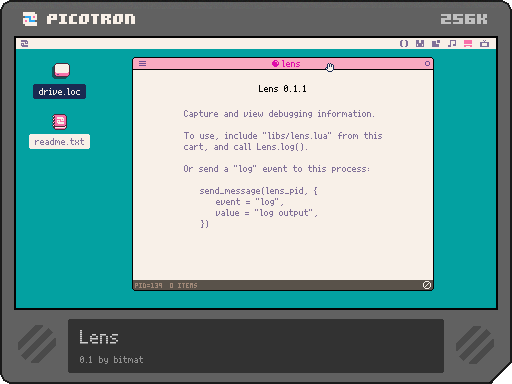Click the 0 ITEMS counter in status bar
The height and width of the screenshot is (384, 512).
pyautogui.click(x=183, y=285)
